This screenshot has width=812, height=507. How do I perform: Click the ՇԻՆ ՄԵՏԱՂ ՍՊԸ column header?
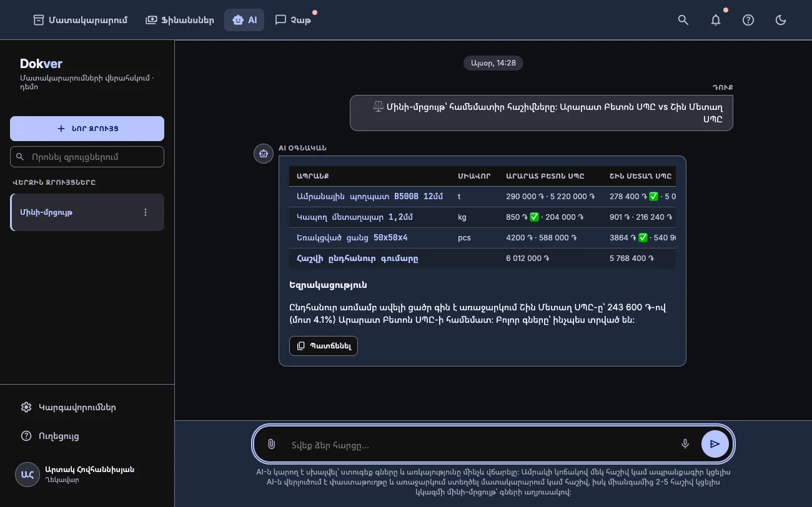click(641, 176)
